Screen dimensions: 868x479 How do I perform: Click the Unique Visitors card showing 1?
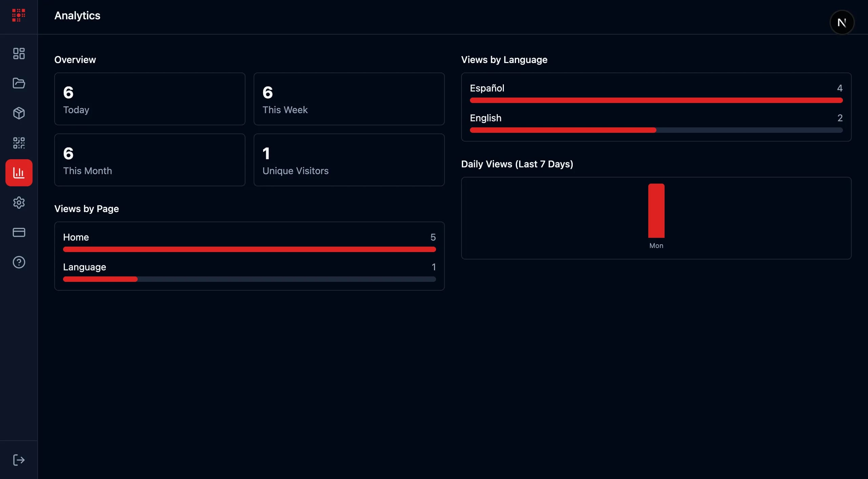coord(349,160)
